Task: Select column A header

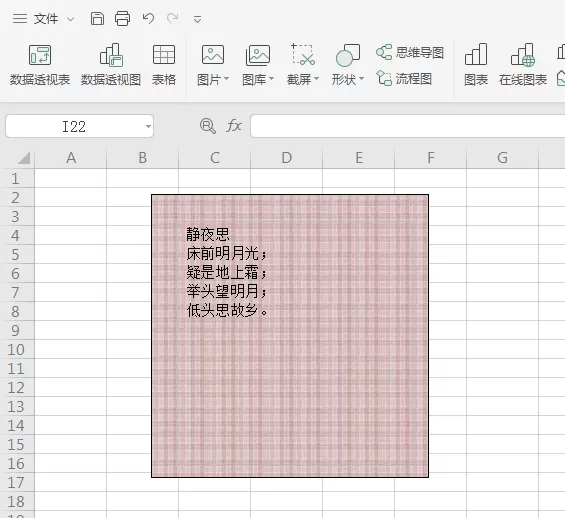Action: 71,158
